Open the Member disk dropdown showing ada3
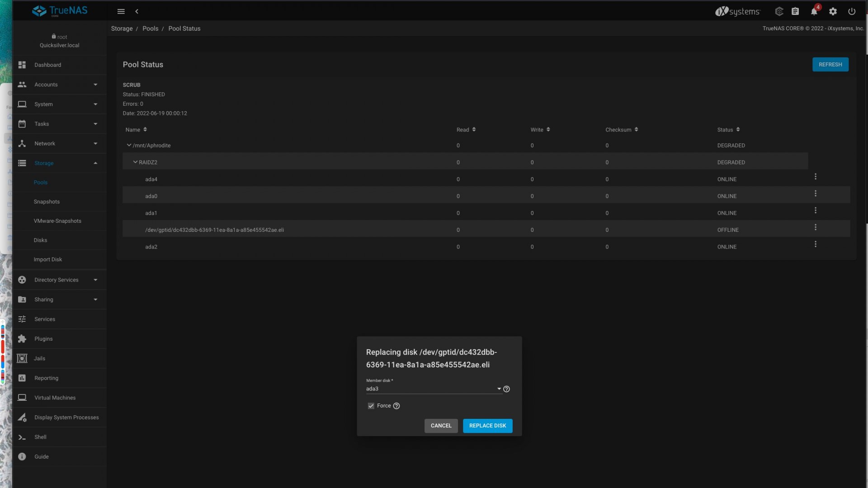Viewport: 868px width, 488px height. 434,389
